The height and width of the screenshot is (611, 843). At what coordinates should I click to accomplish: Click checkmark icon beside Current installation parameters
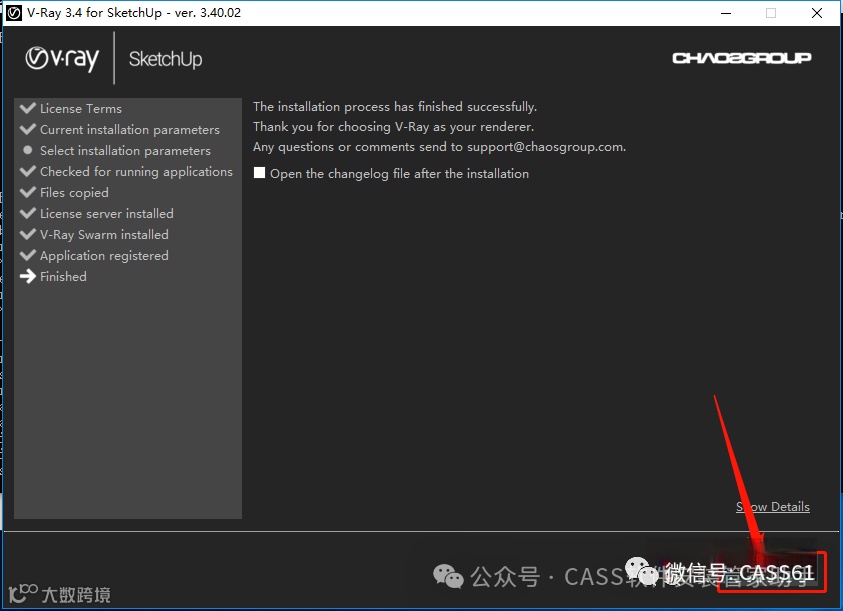click(x=27, y=129)
